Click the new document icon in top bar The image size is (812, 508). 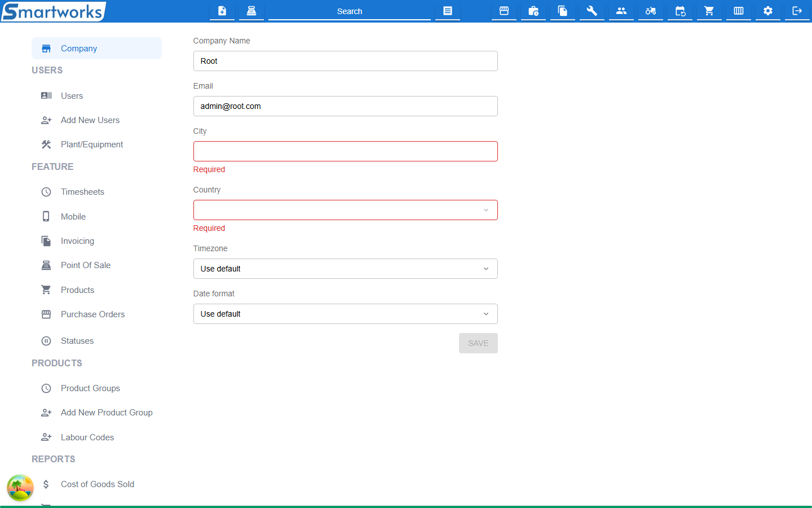pos(222,11)
